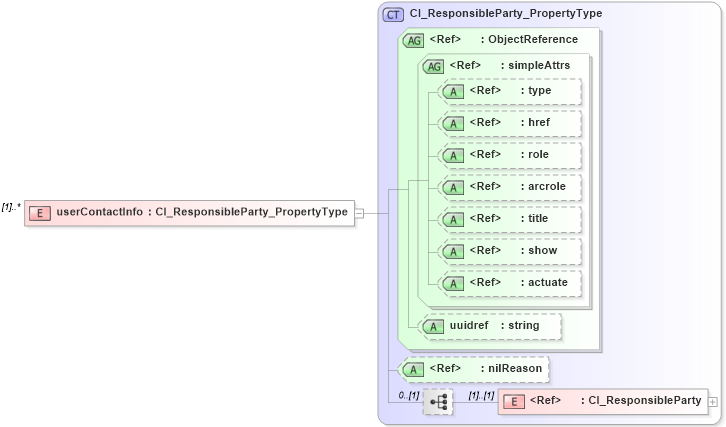Click the [1]..* cardinality beside userContactInfo
This screenshot has width=726, height=427.
(x=11, y=207)
